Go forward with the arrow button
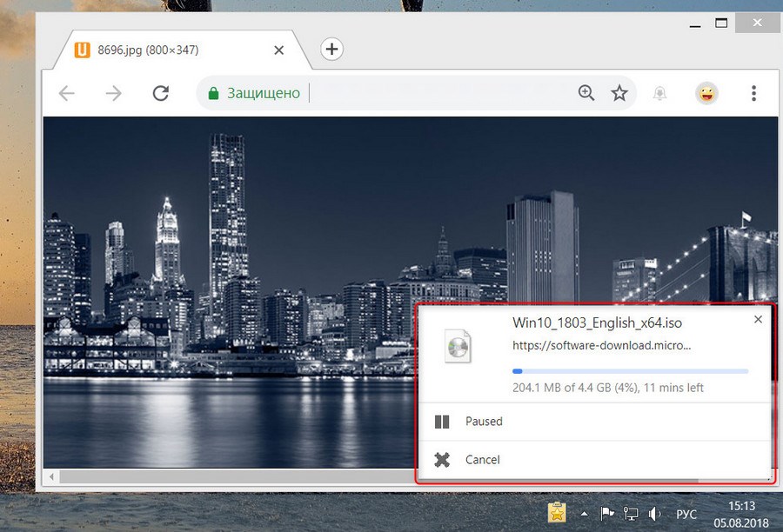The image size is (783, 532). [x=114, y=93]
